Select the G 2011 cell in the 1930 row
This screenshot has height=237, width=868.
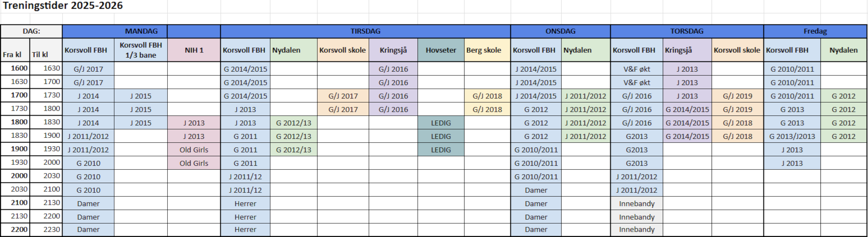(246, 163)
